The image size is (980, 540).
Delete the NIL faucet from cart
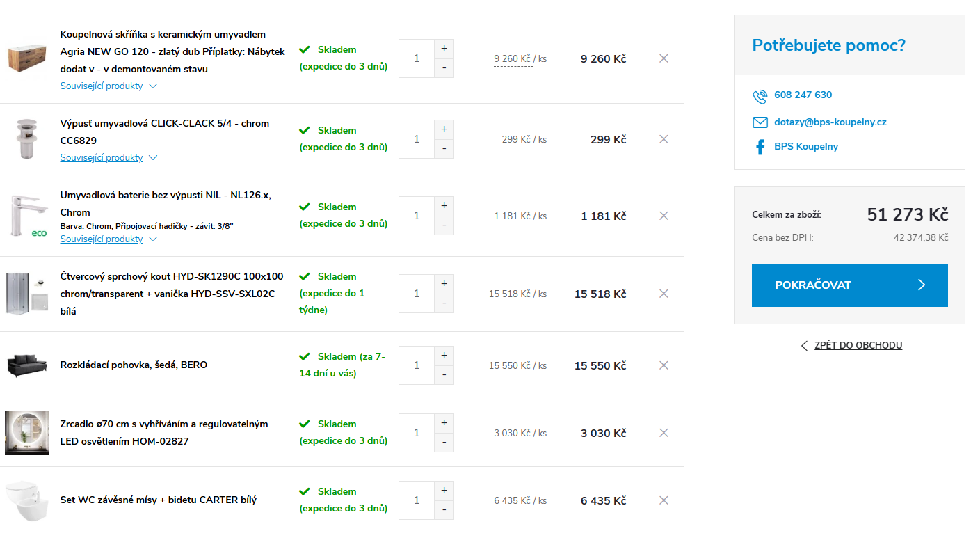coord(664,216)
